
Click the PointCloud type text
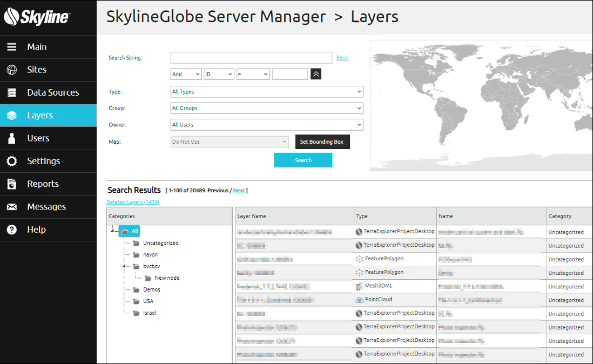(378, 299)
